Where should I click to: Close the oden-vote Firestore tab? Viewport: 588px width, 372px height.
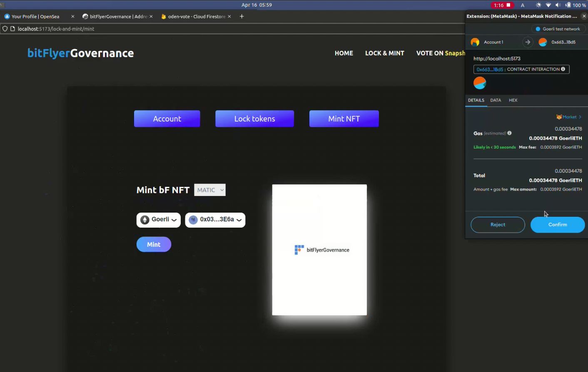click(x=229, y=17)
